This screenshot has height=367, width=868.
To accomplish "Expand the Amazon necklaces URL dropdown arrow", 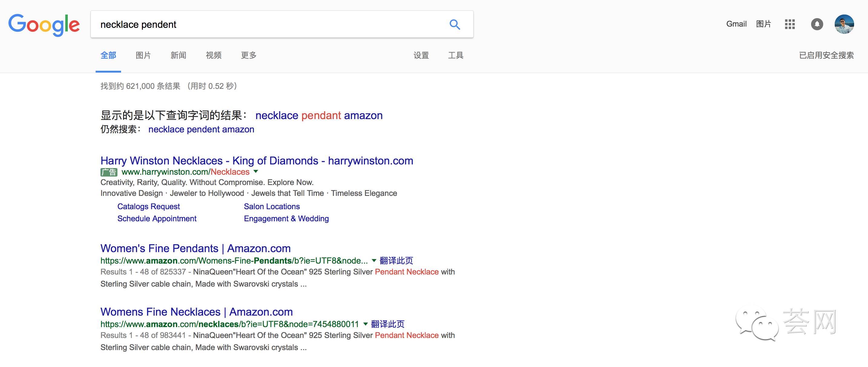I will 365,324.
